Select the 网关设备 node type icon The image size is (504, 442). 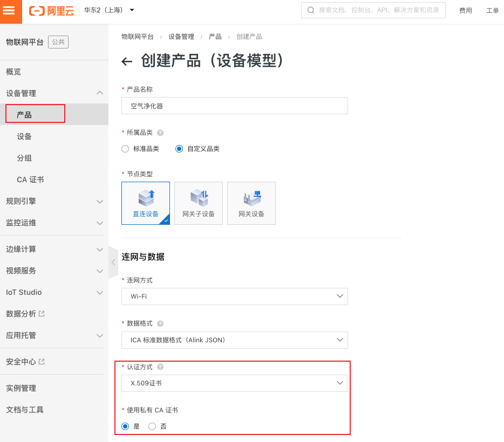coord(251,203)
